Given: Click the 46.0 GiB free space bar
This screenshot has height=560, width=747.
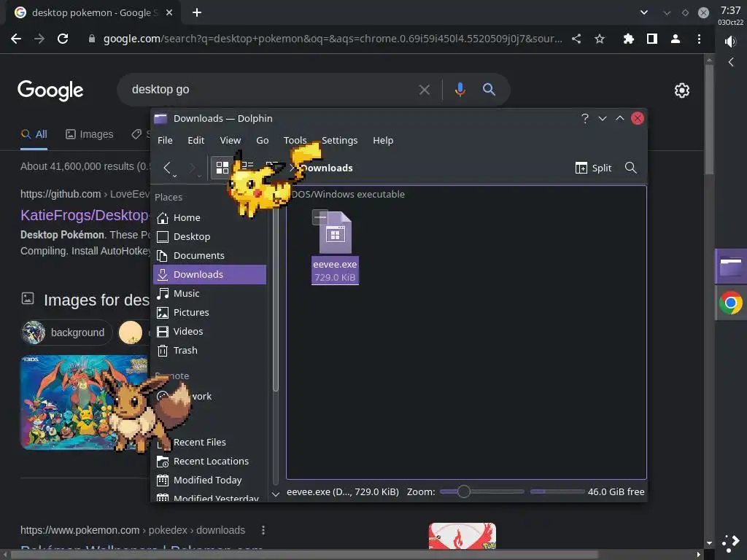Looking at the screenshot, I should tap(557, 491).
